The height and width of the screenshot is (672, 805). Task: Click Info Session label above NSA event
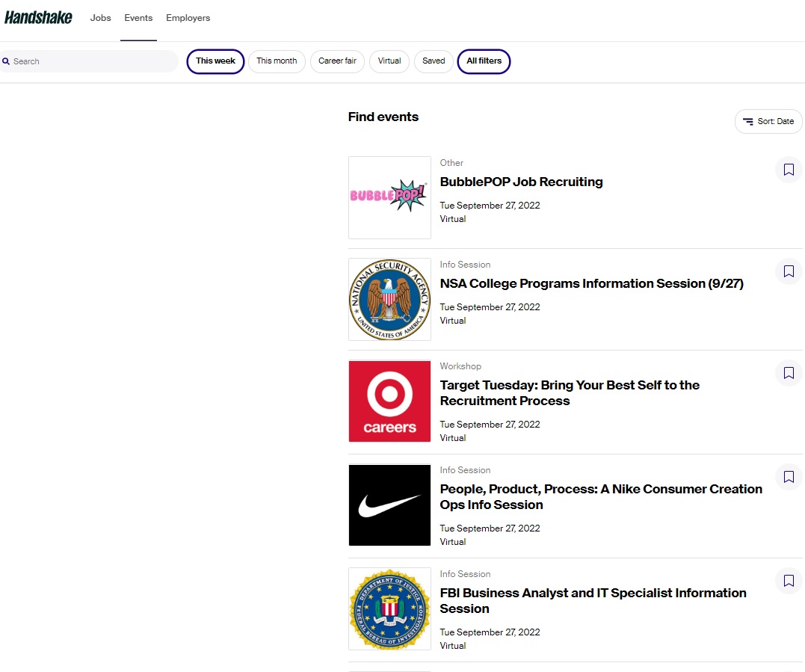click(x=465, y=265)
